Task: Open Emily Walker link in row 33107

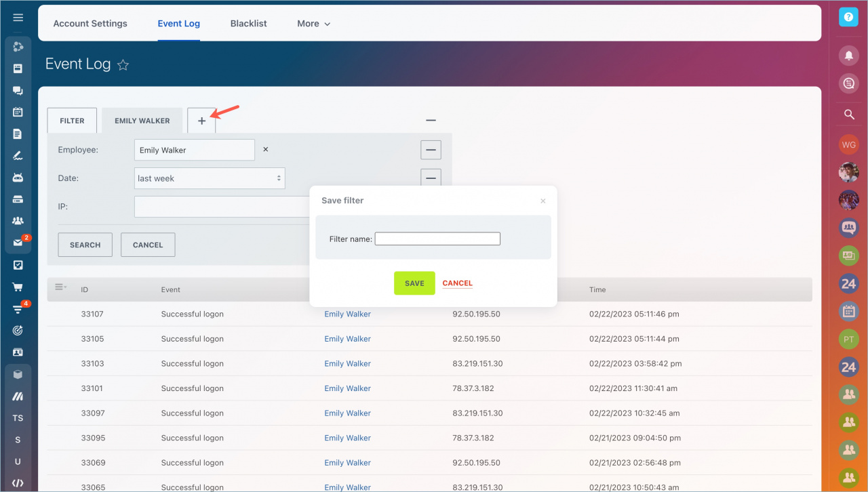Action: pyautogui.click(x=347, y=314)
